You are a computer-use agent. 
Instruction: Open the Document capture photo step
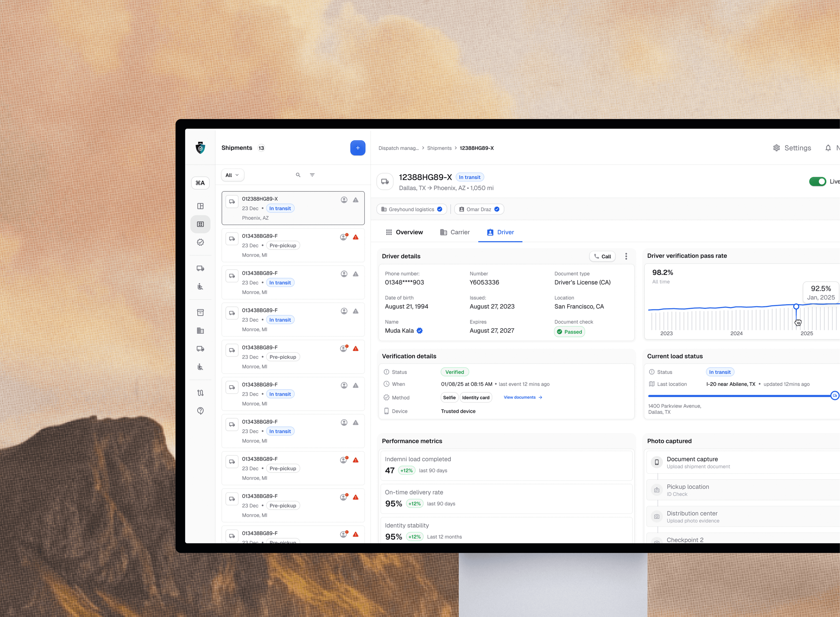coord(744,462)
